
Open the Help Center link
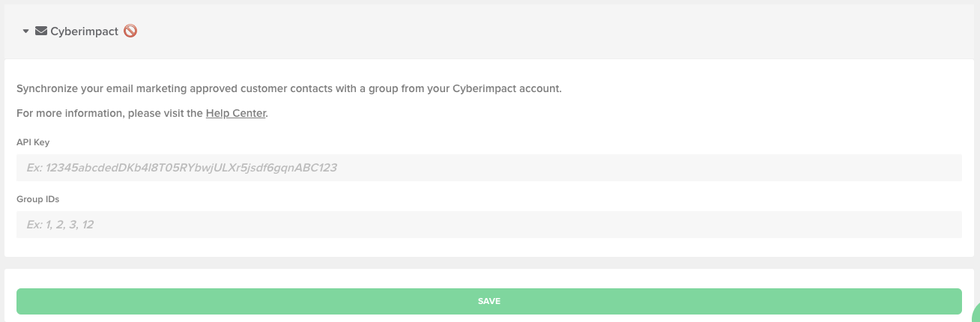click(x=235, y=114)
